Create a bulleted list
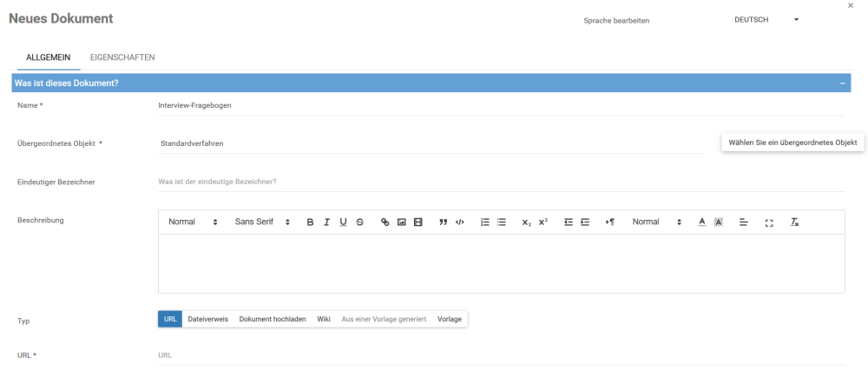Image resolution: width=868 pixels, height=378 pixels. (x=502, y=222)
